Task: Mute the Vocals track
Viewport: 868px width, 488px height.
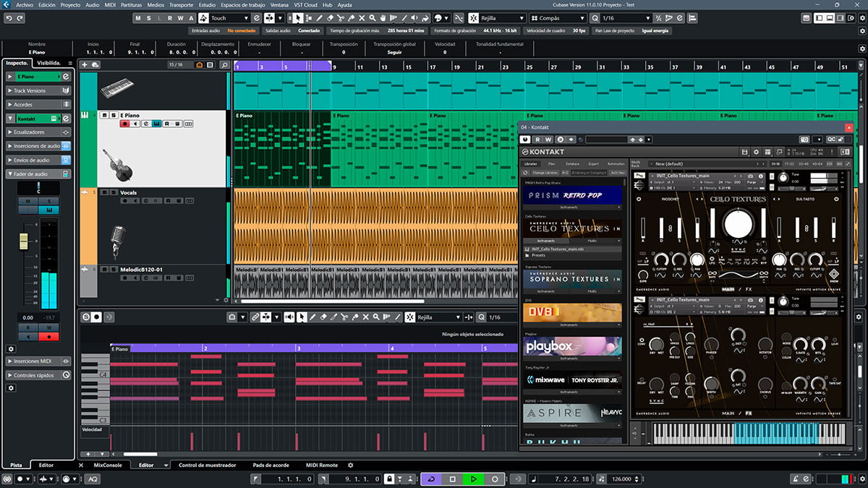Action: point(105,192)
